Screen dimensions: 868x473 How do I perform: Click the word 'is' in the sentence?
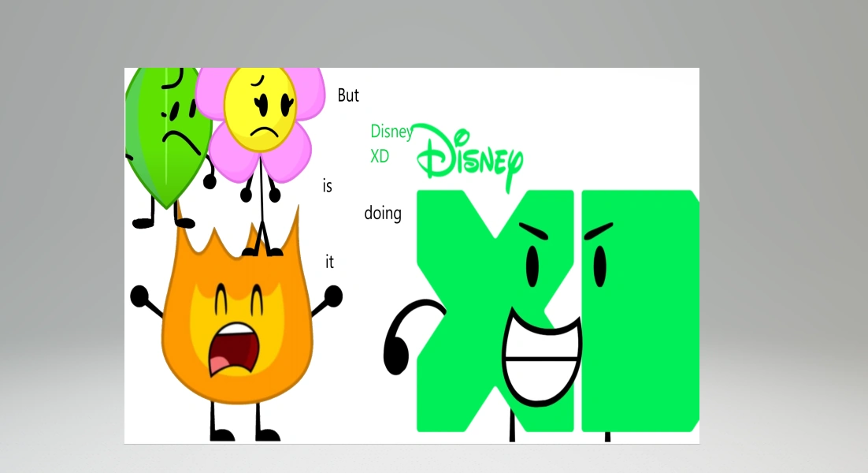click(327, 185)
